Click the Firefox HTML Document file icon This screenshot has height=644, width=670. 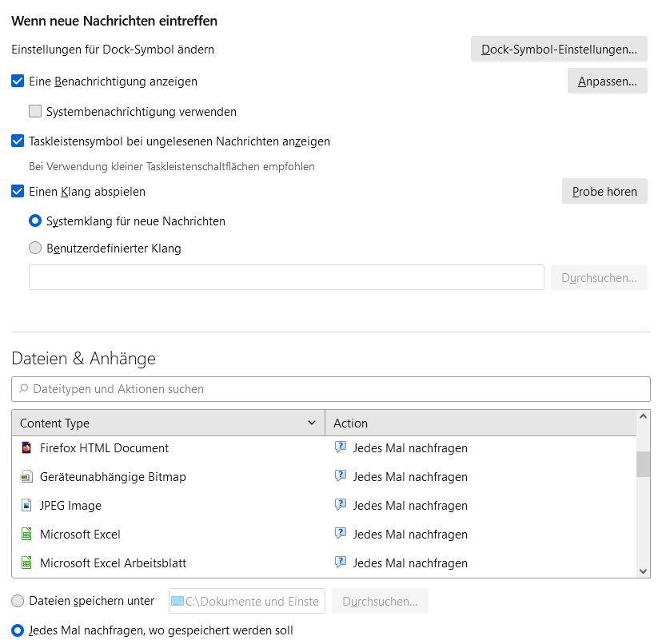point(26,448)
